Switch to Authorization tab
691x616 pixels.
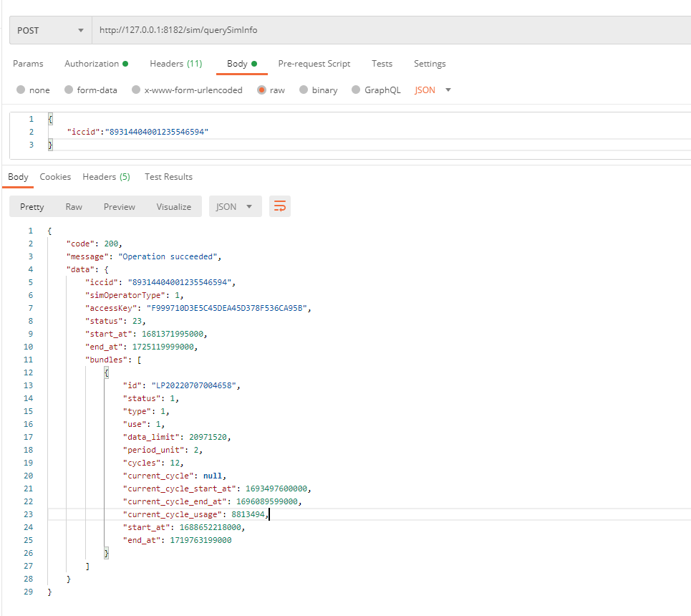click(x=96, y=64)
